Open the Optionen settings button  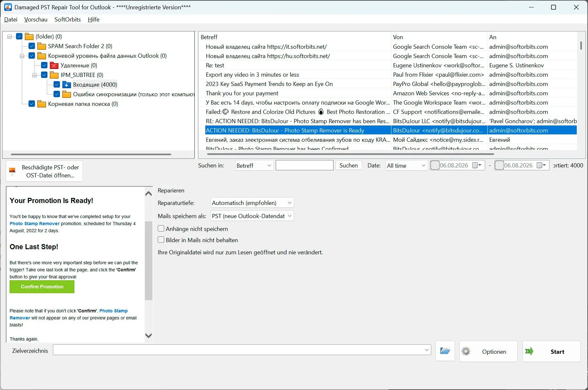488,352
